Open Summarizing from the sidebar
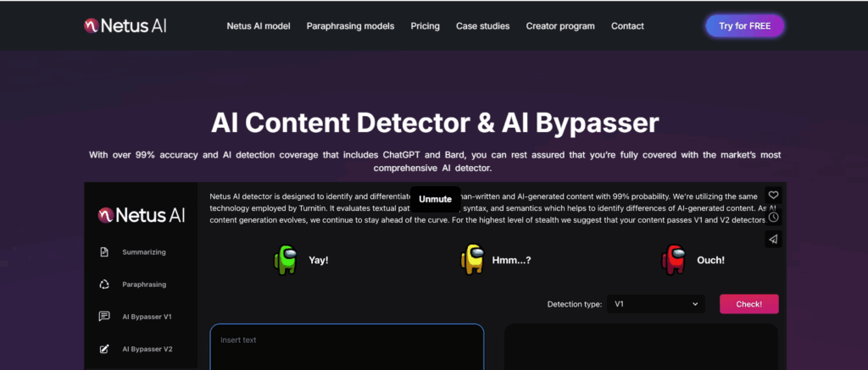Image resolution: width=868 pixels, height=370 pixels. (x=143, y=252)
